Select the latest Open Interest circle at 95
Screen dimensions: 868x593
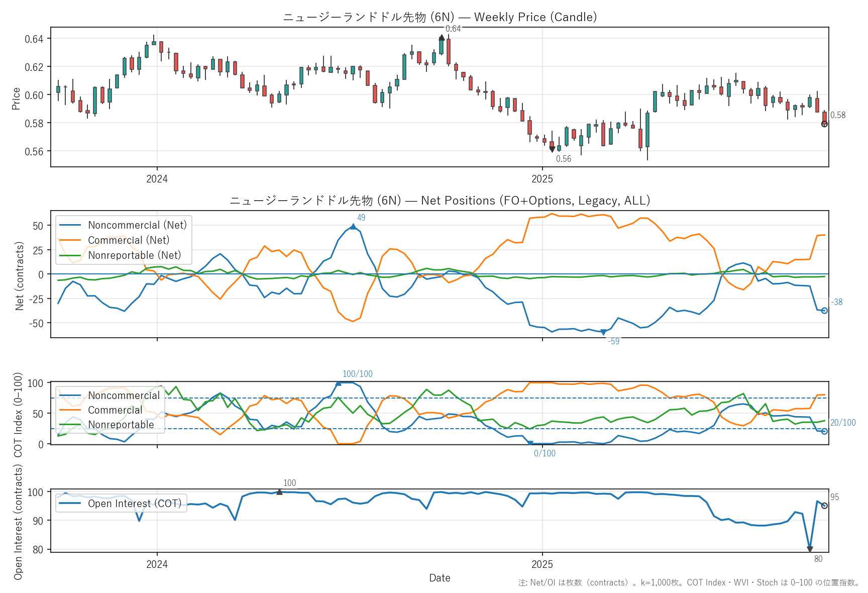(x=824, y=506)
